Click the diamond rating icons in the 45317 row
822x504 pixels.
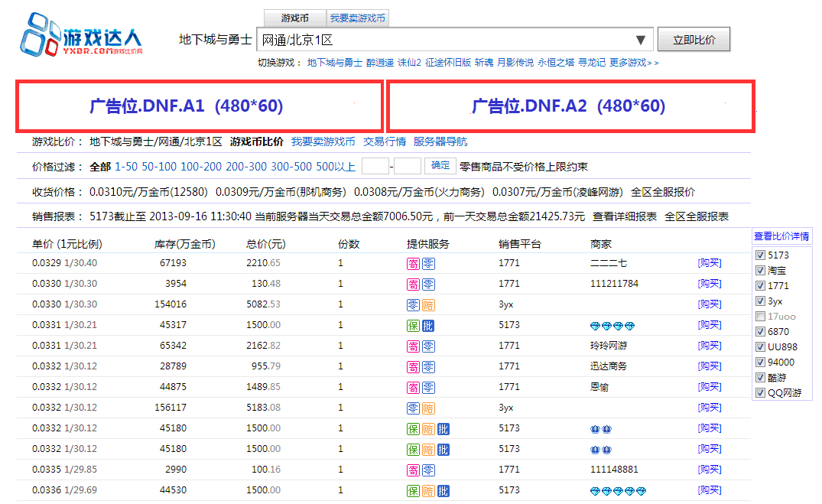612,327
